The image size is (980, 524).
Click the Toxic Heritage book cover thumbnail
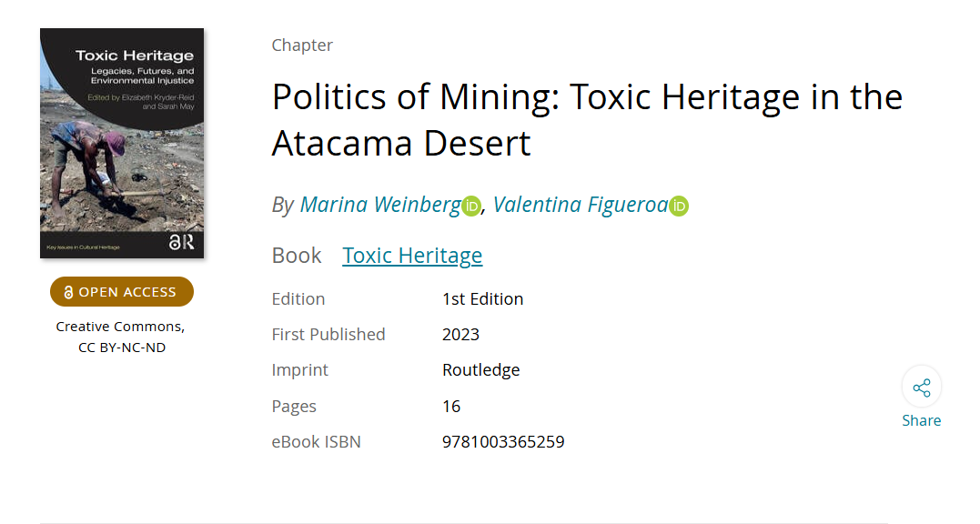(122, 143)
